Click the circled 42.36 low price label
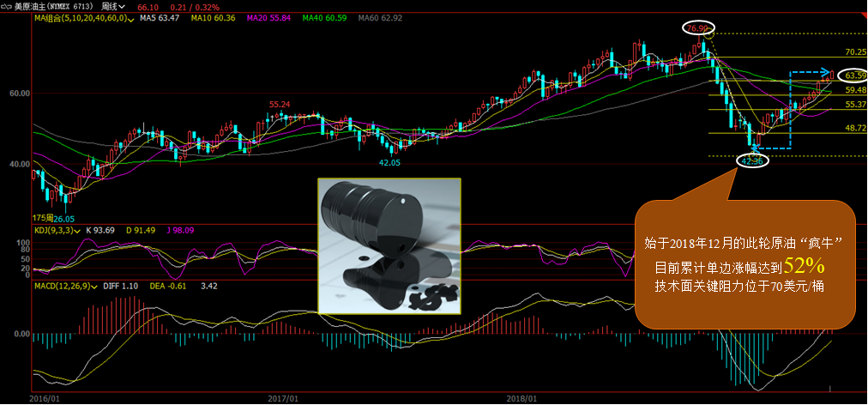The height and width of the screenshot is (405, 868). tap(752, 160)
